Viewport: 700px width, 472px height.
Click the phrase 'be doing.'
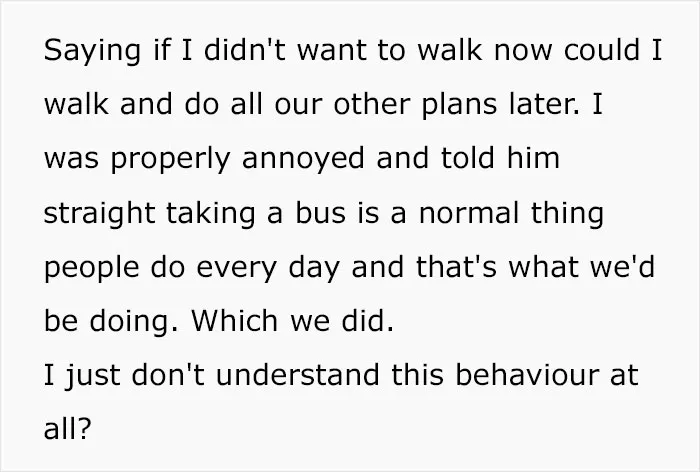point(111,322)
